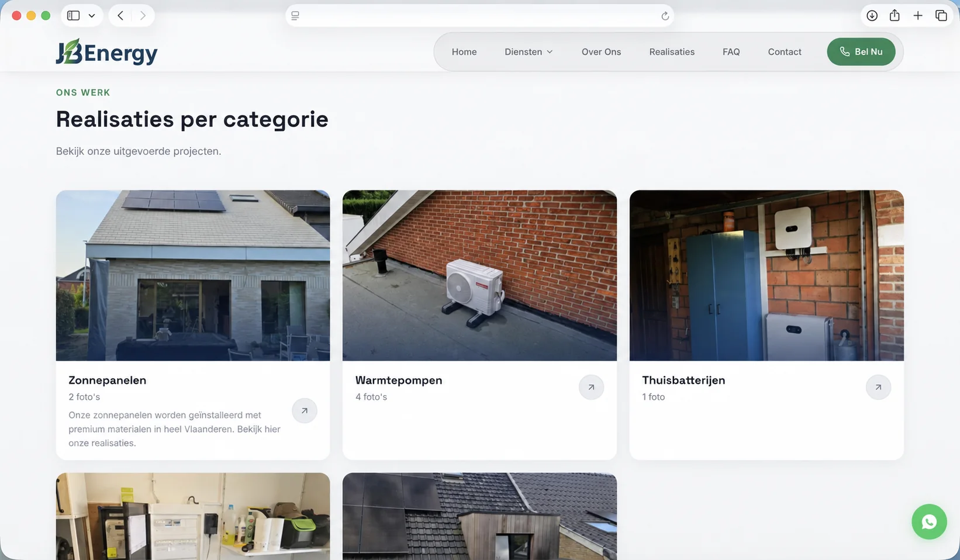Click the "1 foto" text
960x560 pixels.
(x=653, y=397)
